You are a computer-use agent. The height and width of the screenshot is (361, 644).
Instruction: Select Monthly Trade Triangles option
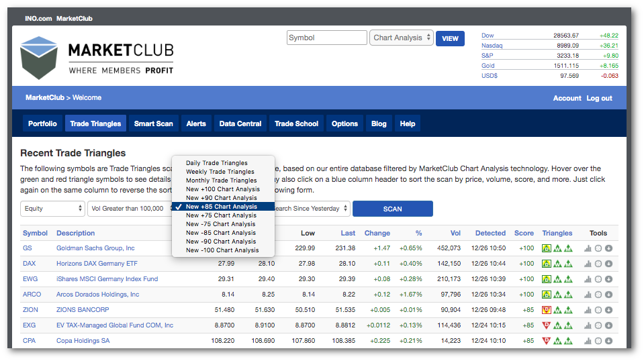click(224, 180)
